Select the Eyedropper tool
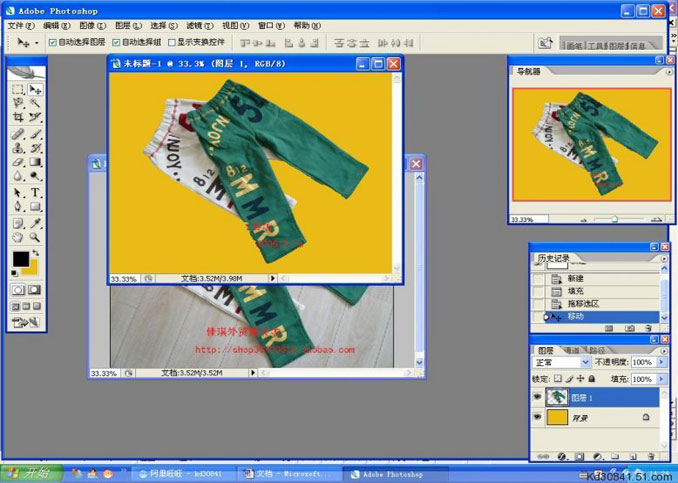The height and width of the screenshot is (483, 678). (35, 224)
